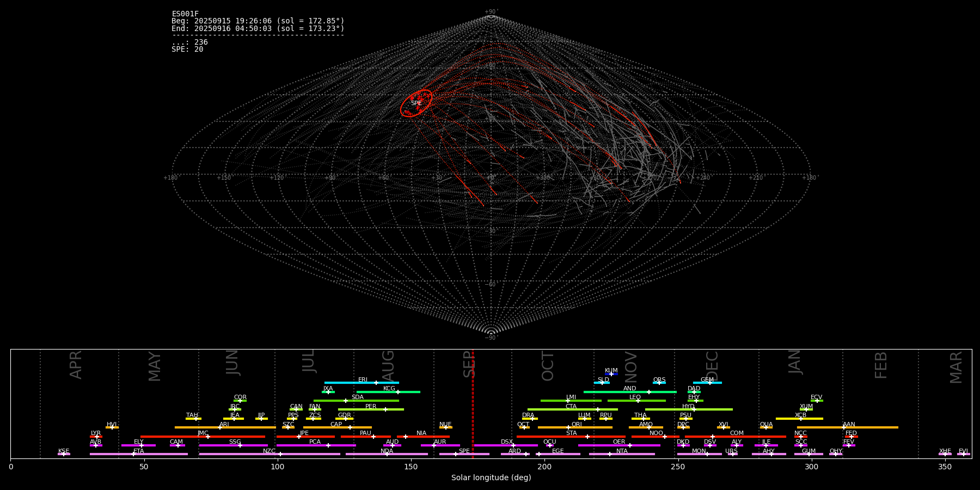Click the 'Solar longitude (deg)' axis label
Image resolution: width=980 pixels, height=490 pixels.
click(x=491, y=477)
